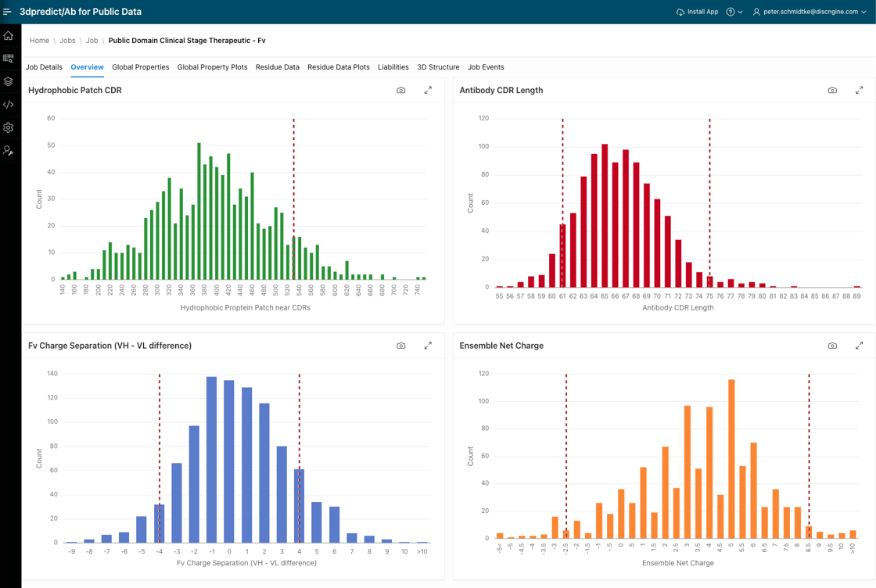Viewport: 876px width, 588px height.
Task: Go to Home via sidebar house icon
Action: [x=9, y=36]
